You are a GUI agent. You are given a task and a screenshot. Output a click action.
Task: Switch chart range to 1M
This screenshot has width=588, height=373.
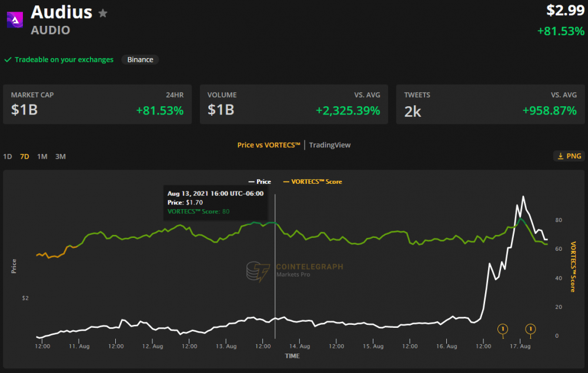click(42, 156)
